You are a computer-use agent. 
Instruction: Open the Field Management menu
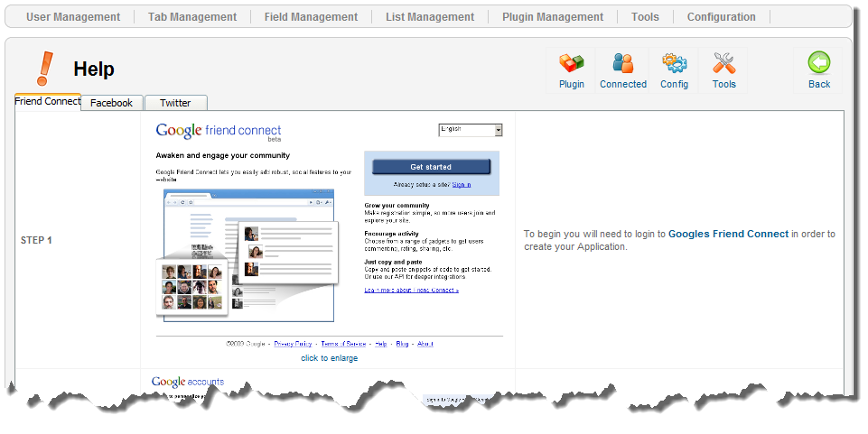(311, 17)
